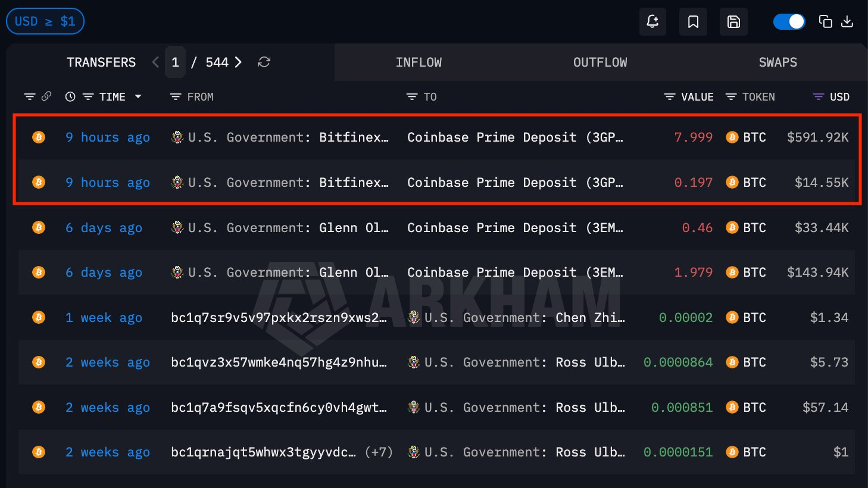Click Bitcoin chain icon in 7.999 BTC row
Screen dimensions: 868x488
click(x=39, y=137)
